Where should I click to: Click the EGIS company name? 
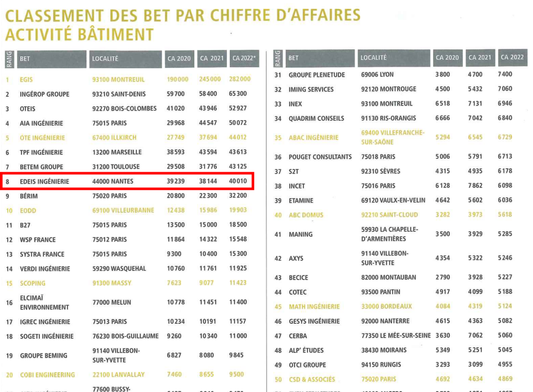coord(26,80)
